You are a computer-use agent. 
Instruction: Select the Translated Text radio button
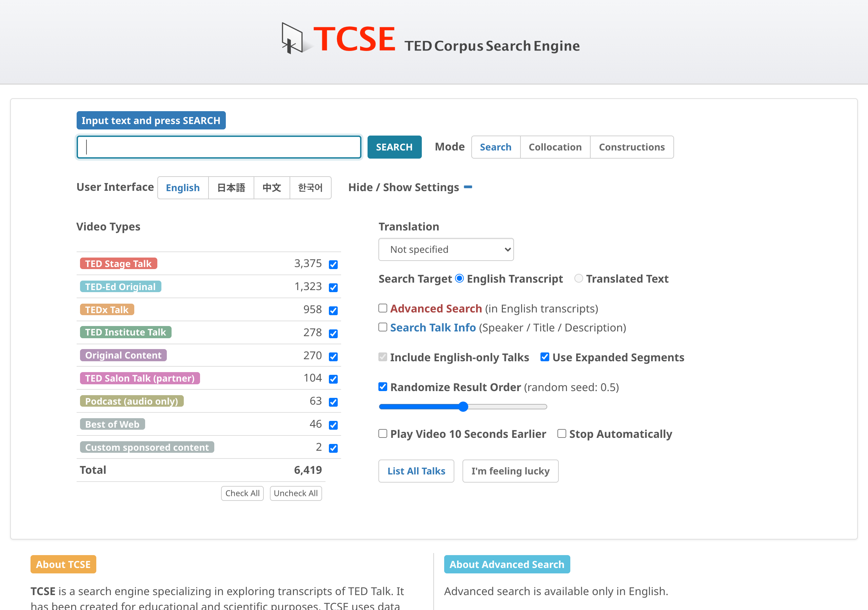(578, 278)
